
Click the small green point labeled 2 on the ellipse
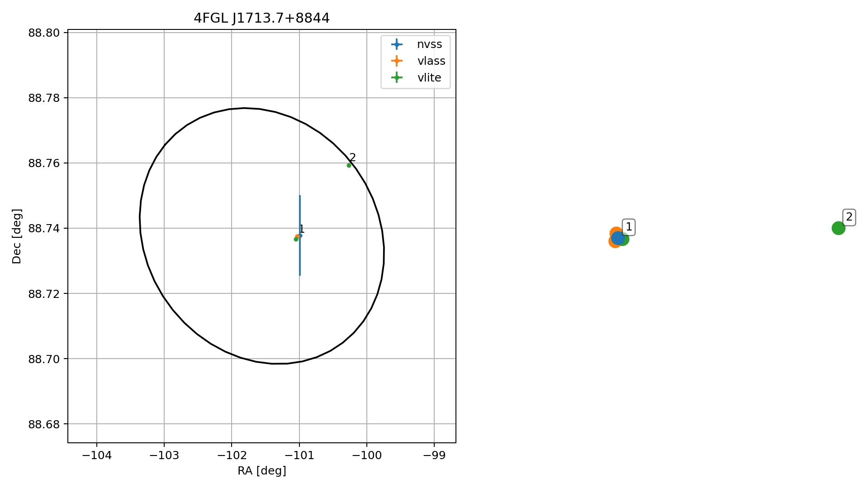[349, 165]
